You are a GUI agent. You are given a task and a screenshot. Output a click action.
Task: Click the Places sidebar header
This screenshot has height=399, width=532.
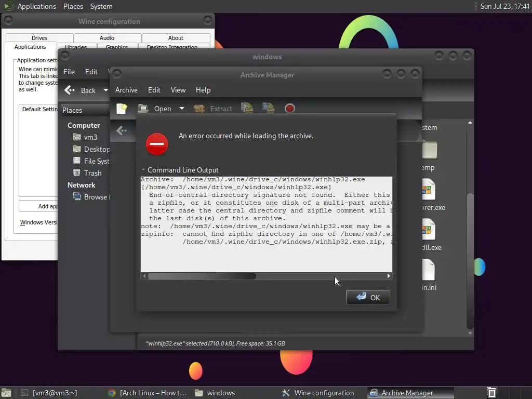[x=85, y=110]
